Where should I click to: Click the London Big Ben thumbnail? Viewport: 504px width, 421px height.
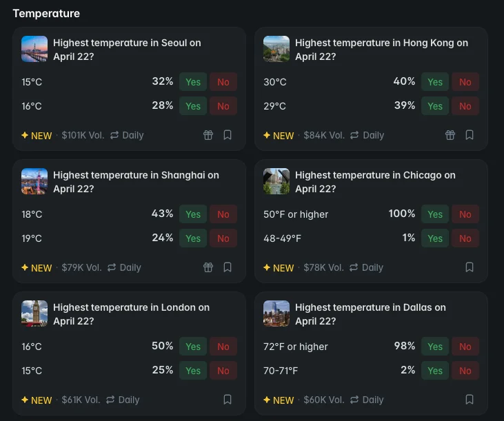click(x=34, y=314)
